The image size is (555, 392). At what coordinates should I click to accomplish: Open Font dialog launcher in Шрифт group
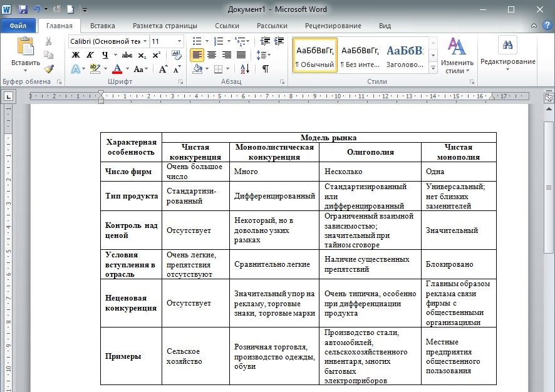181,82
